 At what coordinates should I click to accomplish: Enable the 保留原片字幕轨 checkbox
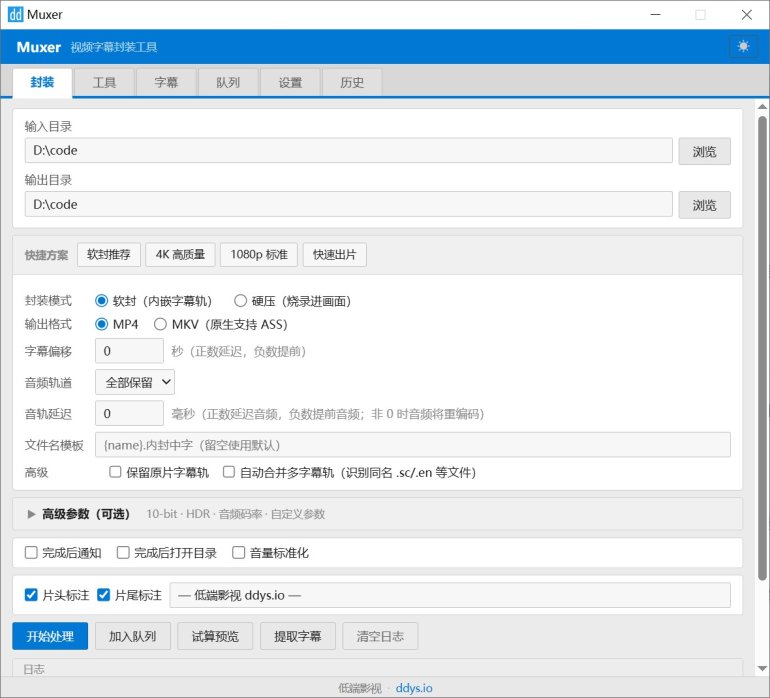115,472
